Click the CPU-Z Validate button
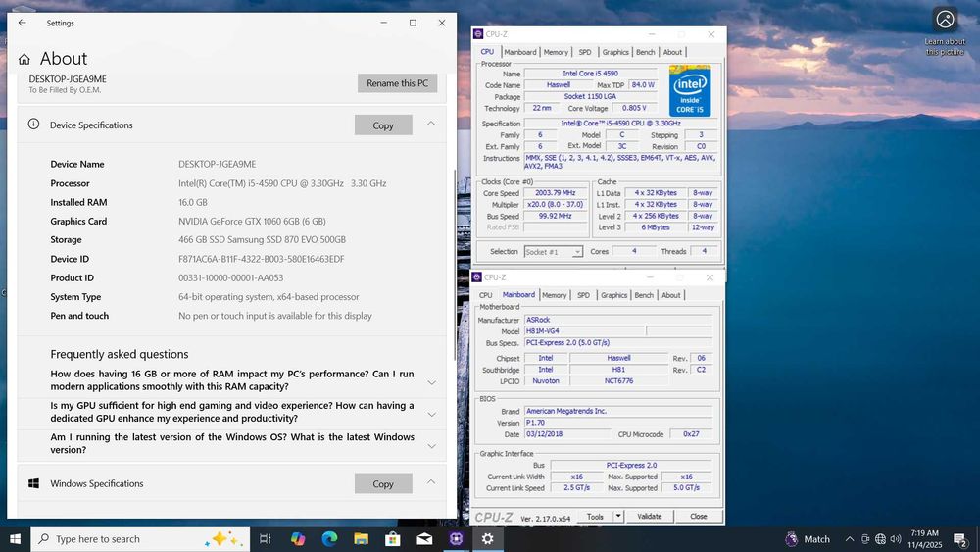The image size is (980, 552). coord(650,516)
